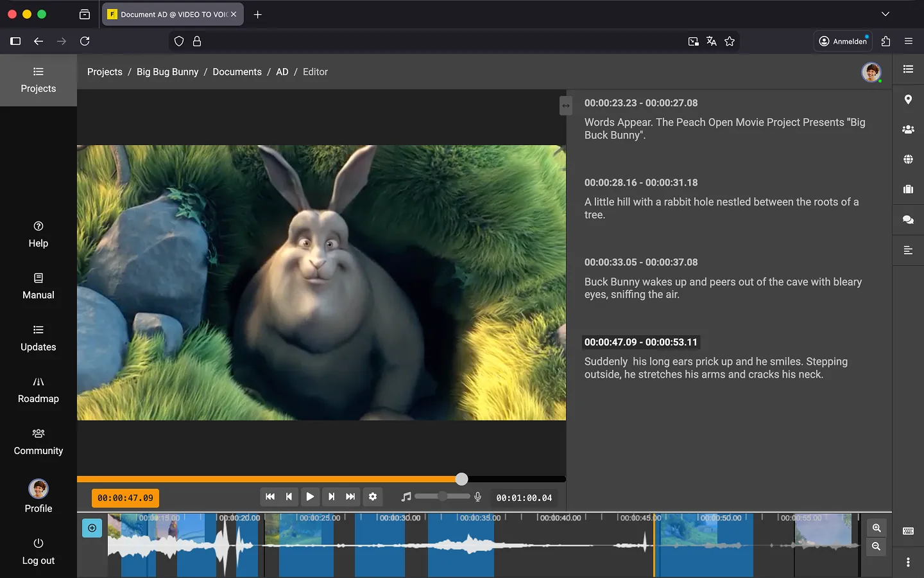Open player settings gear icon
Screen dimensions: 924x578
[373, 496]
